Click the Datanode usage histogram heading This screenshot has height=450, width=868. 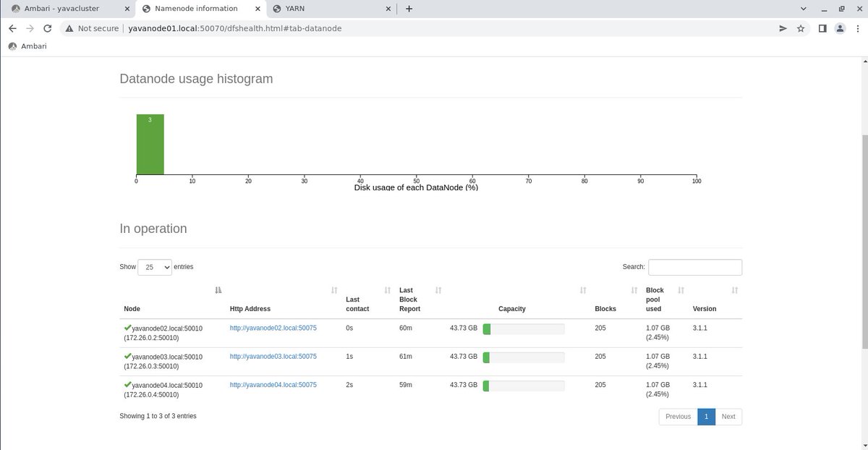coord(197,79)
